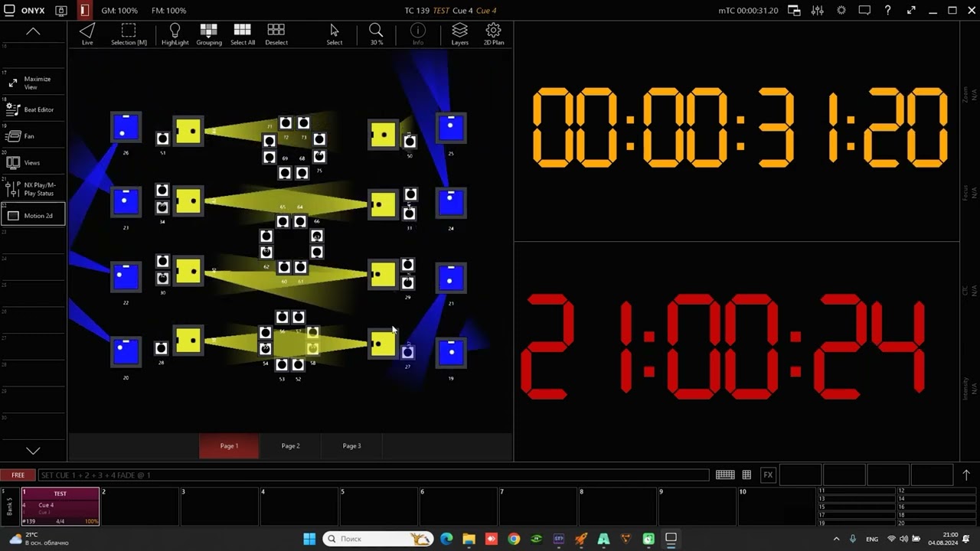The width and height of the screenshot is (980, 551).
Task: Click the Deselect fixtures icon
Action: pos(276,34)
